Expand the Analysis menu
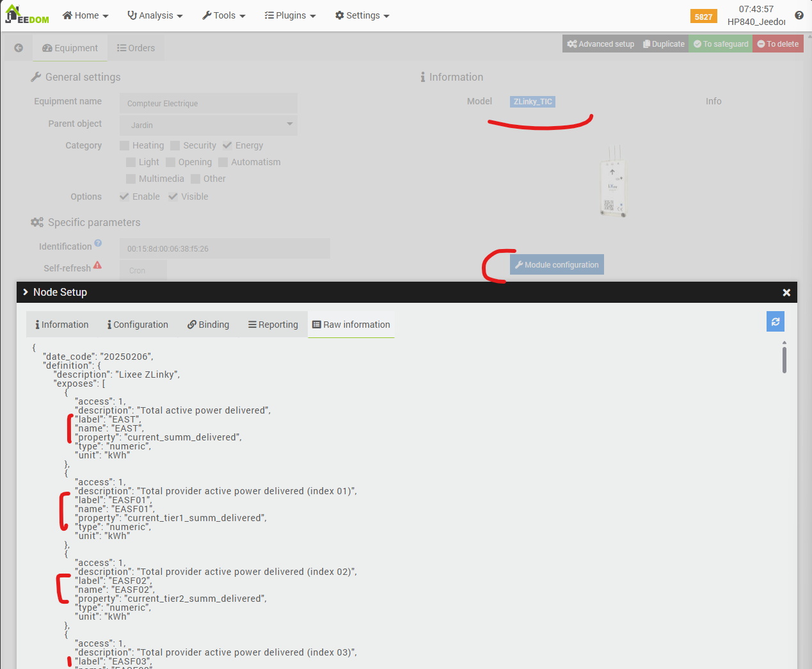Image resolution: width=812 pixels, height=669 pixels. coord(155,15)
